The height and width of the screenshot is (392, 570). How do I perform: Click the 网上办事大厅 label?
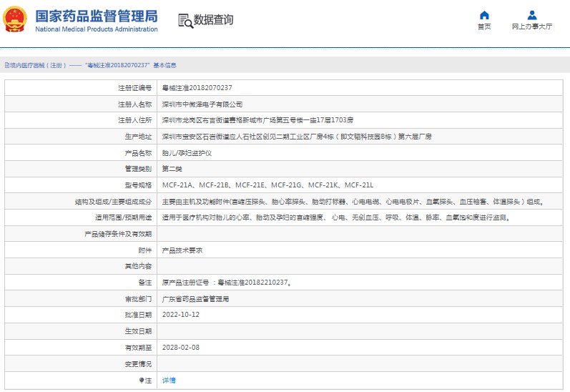coord(532,26)
